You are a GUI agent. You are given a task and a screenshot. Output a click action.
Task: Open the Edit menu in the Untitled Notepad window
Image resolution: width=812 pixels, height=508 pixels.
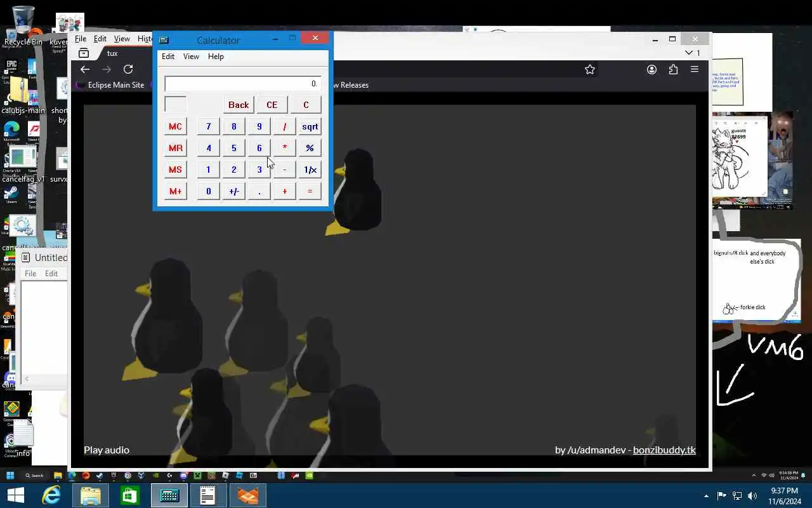pyautogui.click(x=51, y=273)
